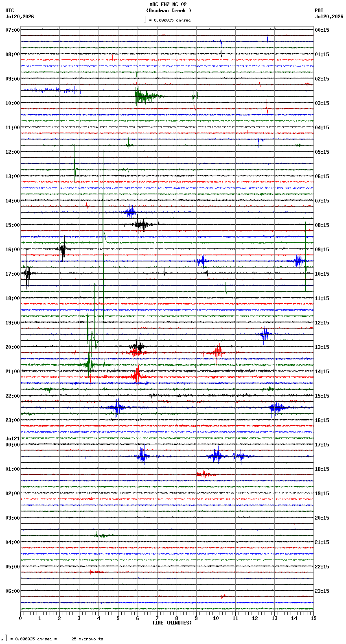The image size is (346, 644).
Task: Click the "17:15" PDT time label
Action: 322,445
